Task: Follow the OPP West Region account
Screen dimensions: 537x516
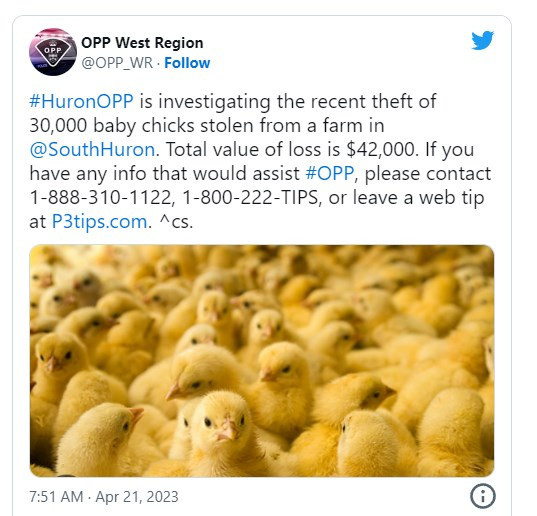Action: pyautogui.click(x=187, y=63)
